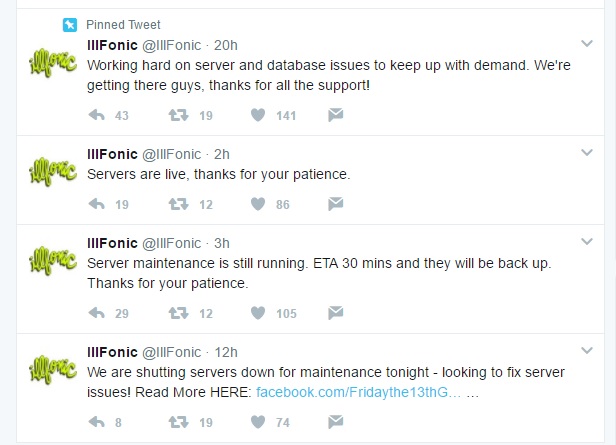Like the pinned tweet with 141 likes
This screenshot has width=616, height=445.
(x=258, y=115)
